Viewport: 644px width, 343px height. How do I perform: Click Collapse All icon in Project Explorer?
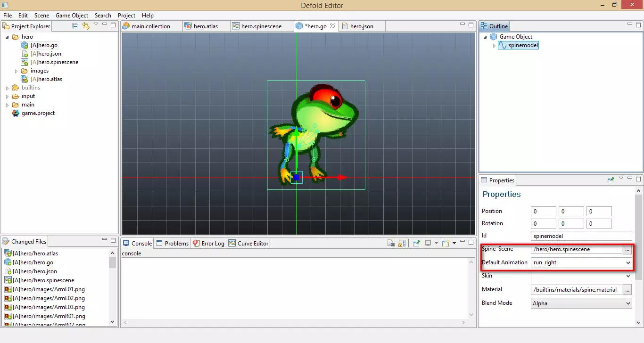tap(75, 26)
